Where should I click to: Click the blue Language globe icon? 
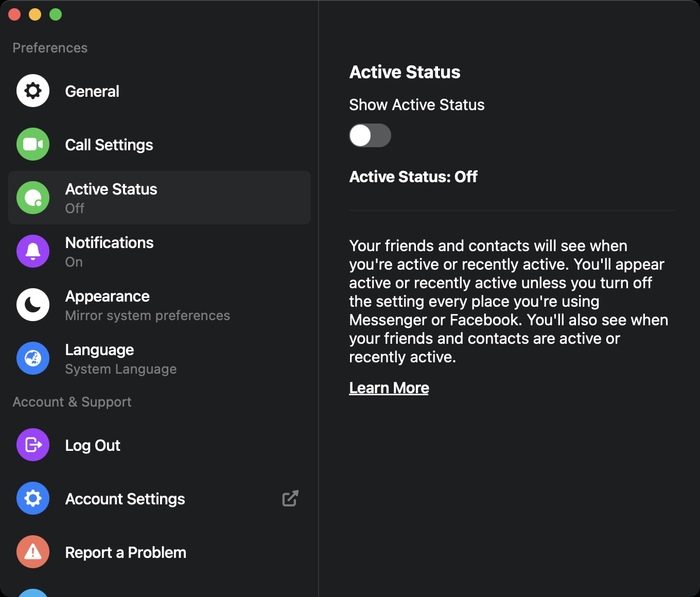(33, 359)
